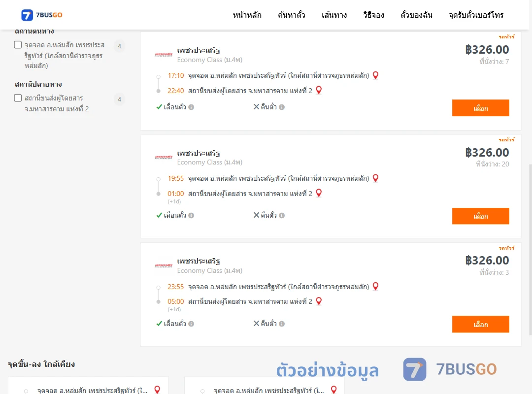Image resolution: width=532 pixels, height=394 pixels.
Task: Click map pin in first nearby stop card
Action: 157,390
